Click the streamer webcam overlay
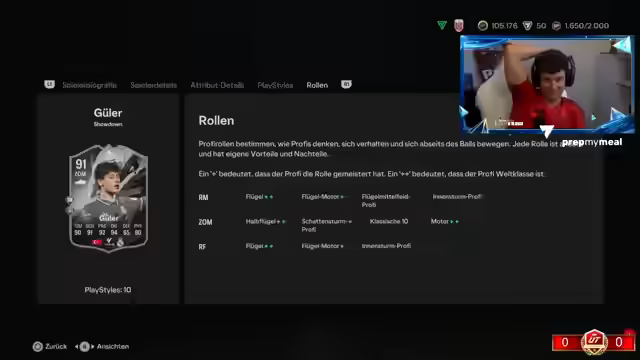 pyautogui.click(x=547, y=84)
